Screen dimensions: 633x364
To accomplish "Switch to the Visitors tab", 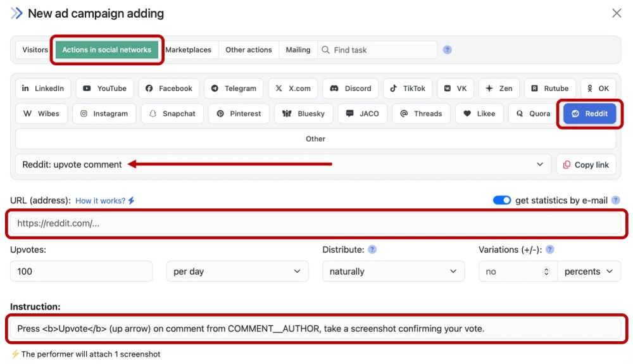I will click(35, 49).
